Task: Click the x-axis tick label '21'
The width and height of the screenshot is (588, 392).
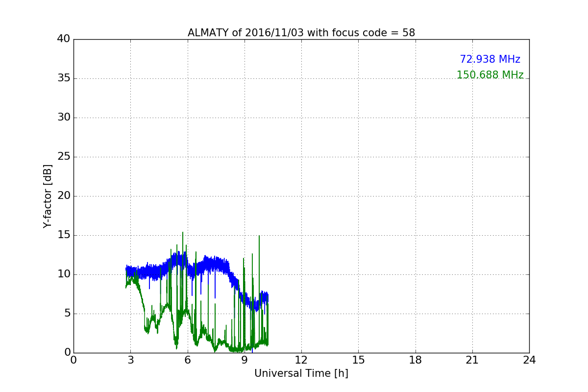Action: (472, 360)
